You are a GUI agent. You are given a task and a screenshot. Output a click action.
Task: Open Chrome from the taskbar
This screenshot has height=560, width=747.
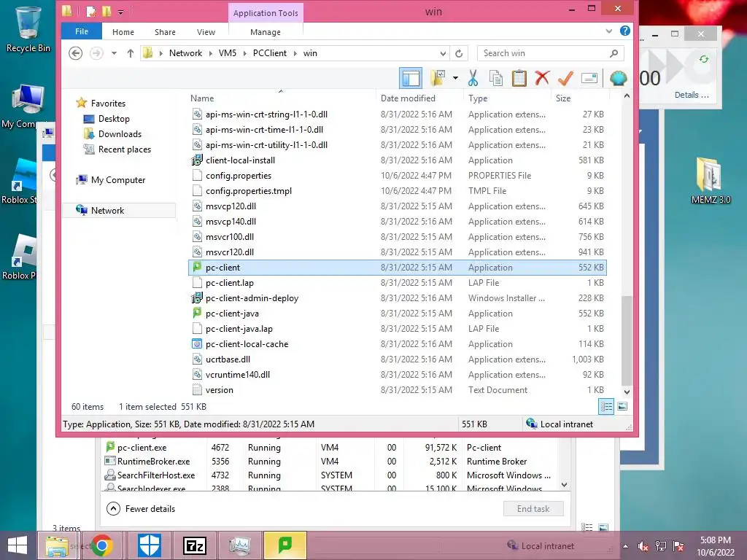tap(101, 545)
